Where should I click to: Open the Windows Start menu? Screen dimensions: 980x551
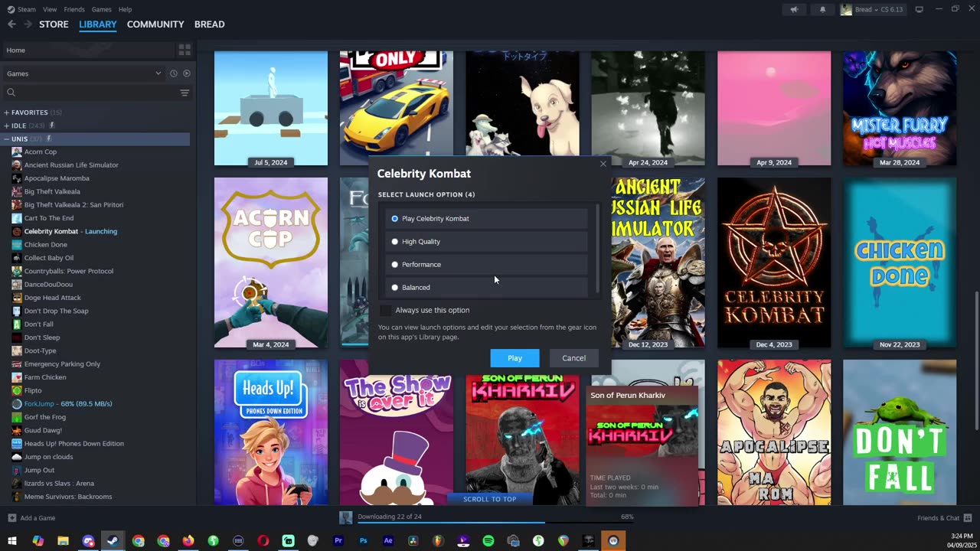tap(12, 541)
